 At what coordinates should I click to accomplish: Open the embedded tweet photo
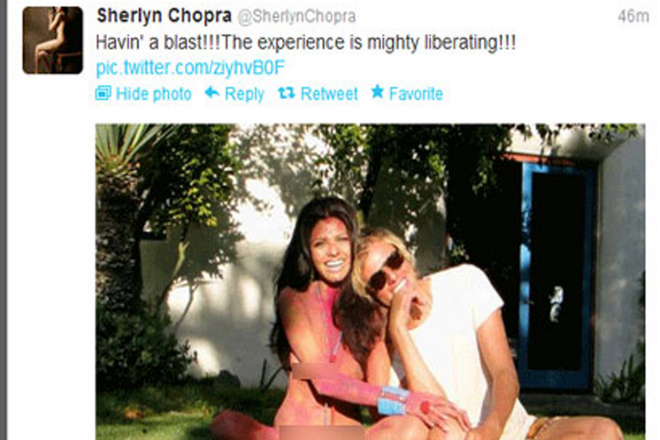[370, 282]
